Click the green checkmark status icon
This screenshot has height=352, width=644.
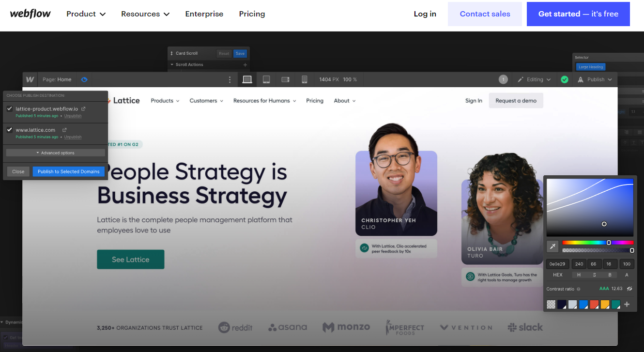pos(564,79)
